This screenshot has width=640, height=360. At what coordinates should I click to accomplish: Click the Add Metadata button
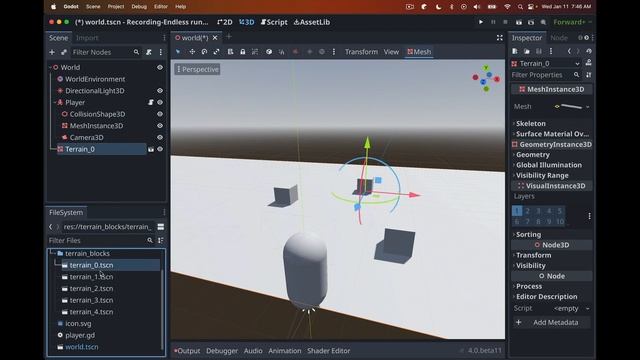coord(551,322)
